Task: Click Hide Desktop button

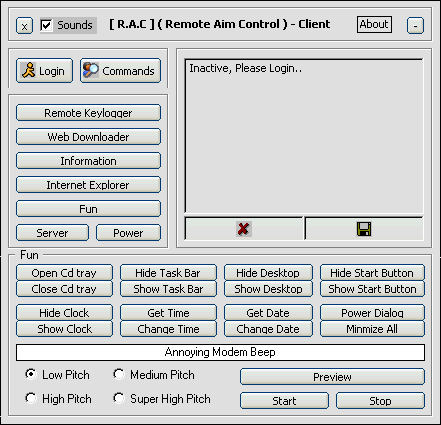Action: 268,273
